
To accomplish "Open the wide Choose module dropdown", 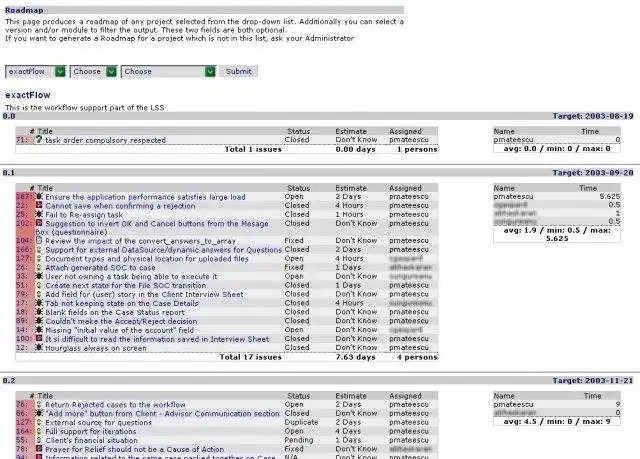I will (168, 71).
